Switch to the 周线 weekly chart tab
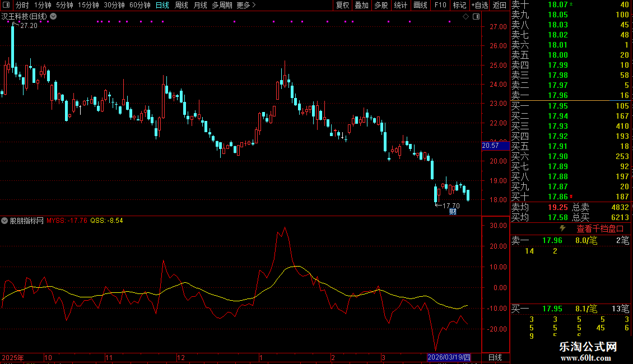Image resolution: width=633 pixels, height=364 pixels. point(181,5)
